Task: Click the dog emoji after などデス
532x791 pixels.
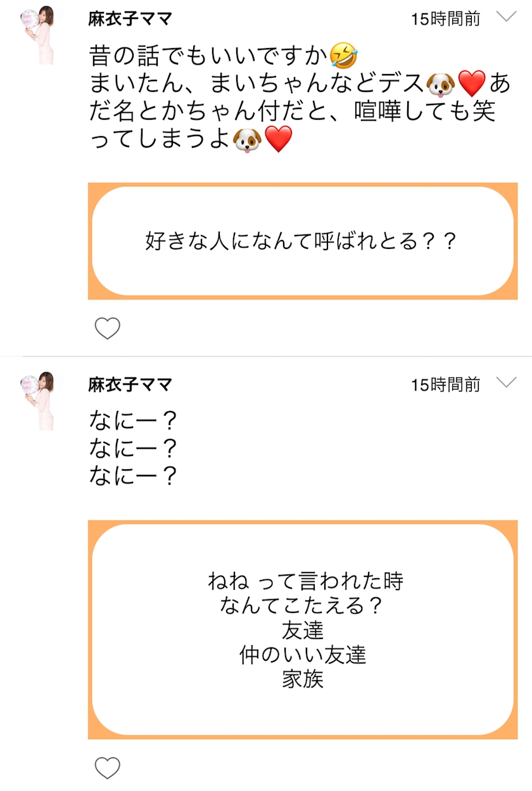Action: coord(441,84)
